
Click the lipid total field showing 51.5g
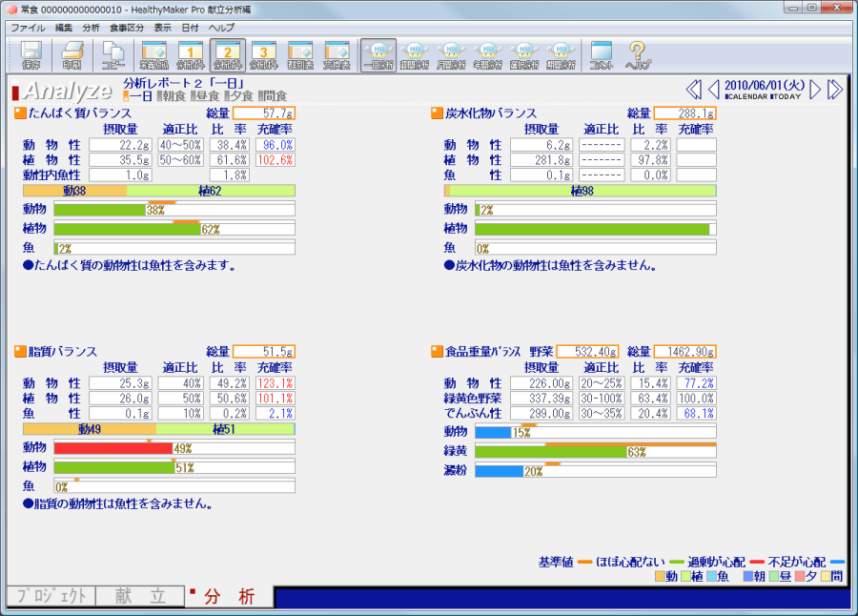pyautogui.click(x=264, y=352)
